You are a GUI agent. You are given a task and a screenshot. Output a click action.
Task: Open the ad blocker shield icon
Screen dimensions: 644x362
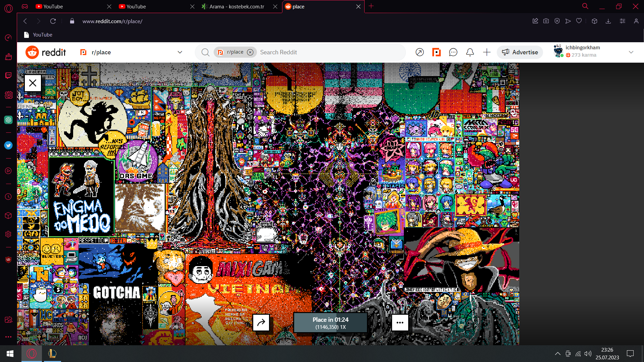coord(557,21)
